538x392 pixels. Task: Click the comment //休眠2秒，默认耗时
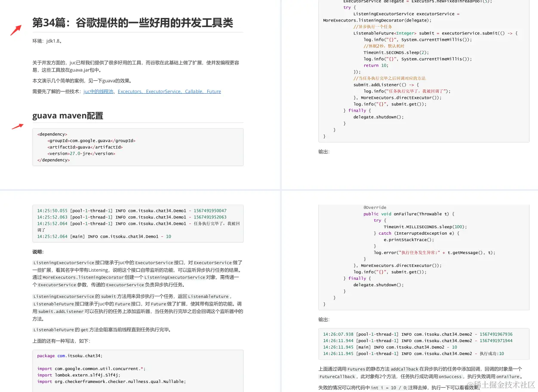pos(384,46)
